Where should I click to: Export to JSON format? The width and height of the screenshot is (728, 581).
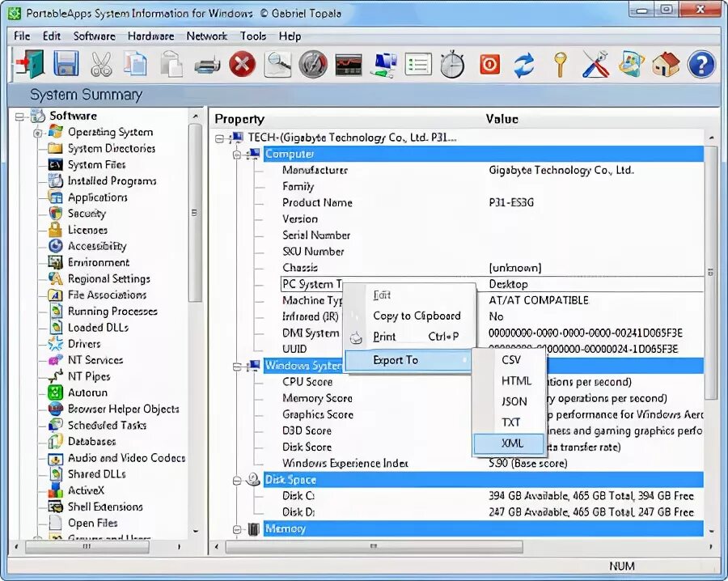(x=509, y=401)
